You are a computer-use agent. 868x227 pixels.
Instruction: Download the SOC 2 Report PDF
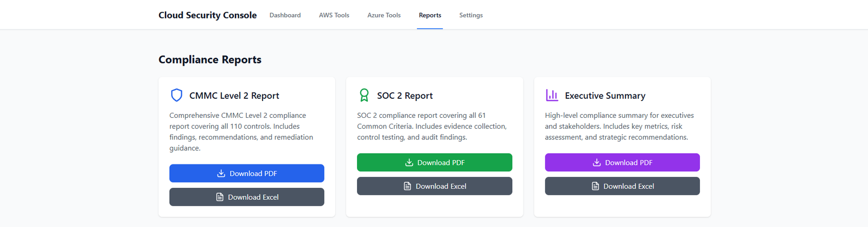point(435,162)
